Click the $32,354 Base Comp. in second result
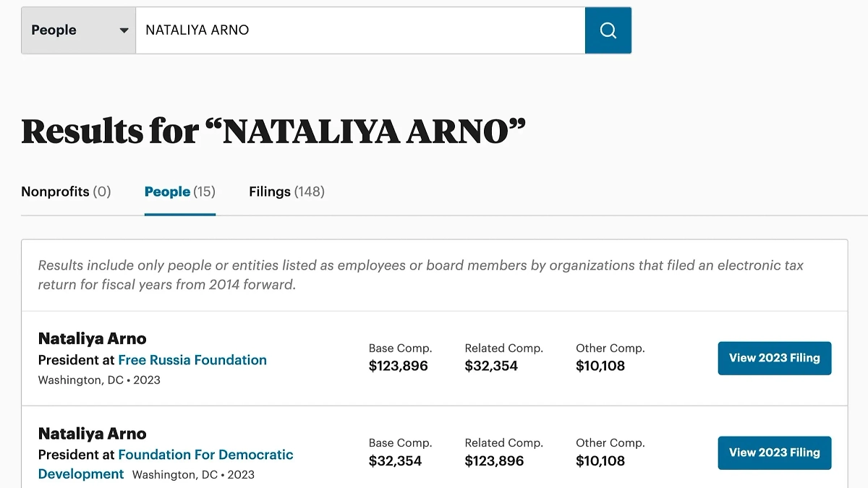This screenshot has width=868, height=488. pyautogui.click(x=395, y=461)
